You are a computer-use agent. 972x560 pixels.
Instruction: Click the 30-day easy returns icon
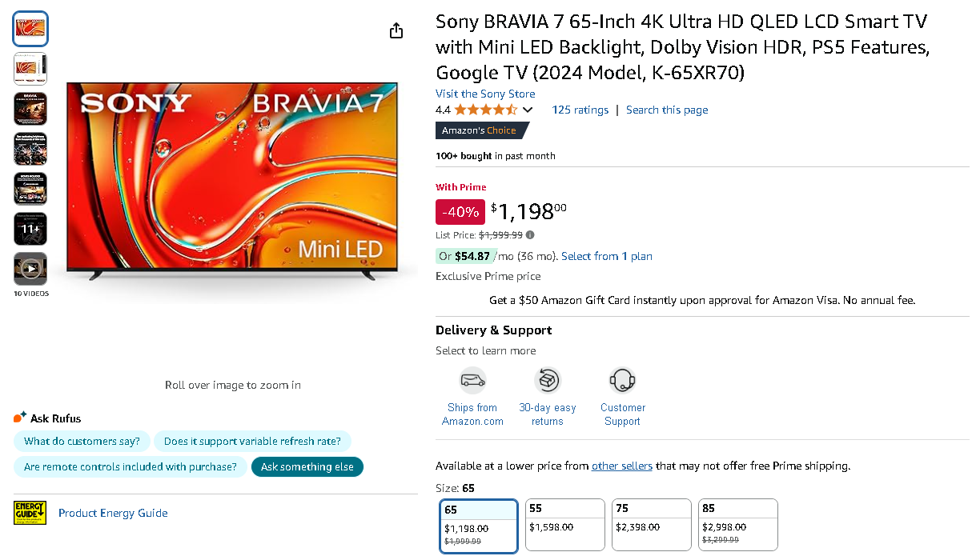(548, 380)
